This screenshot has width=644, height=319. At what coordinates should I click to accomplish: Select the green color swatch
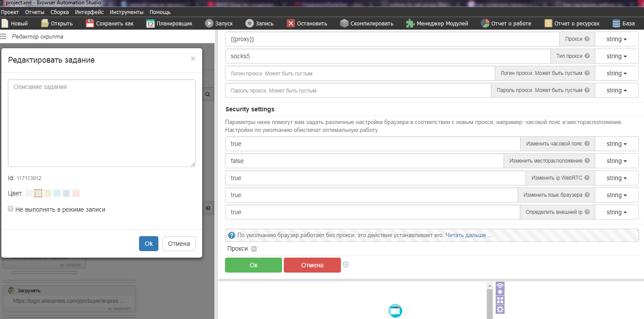(38, 193)
